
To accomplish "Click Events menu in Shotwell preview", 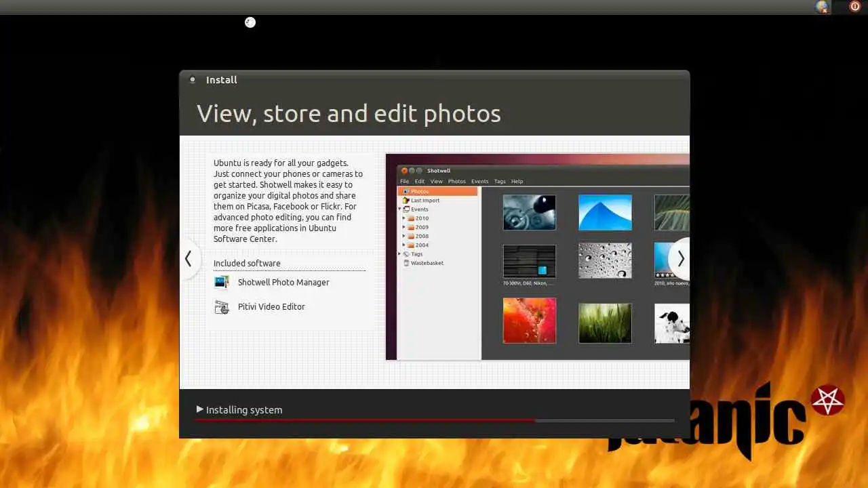I will (479, 181).
